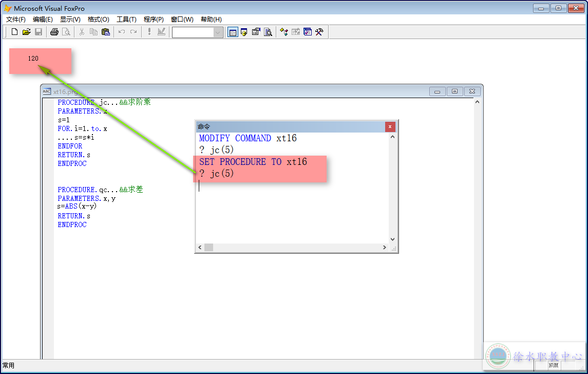Viewport: 588px width, 374px height.
Task: Open the Toolbox hammer icon
Action: tap(319, 32)
